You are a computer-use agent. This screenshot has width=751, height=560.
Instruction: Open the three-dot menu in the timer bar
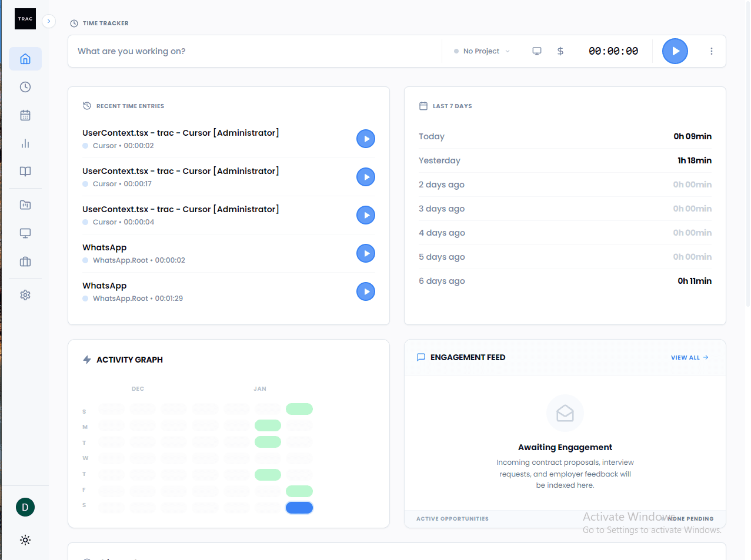pos(712,51)
